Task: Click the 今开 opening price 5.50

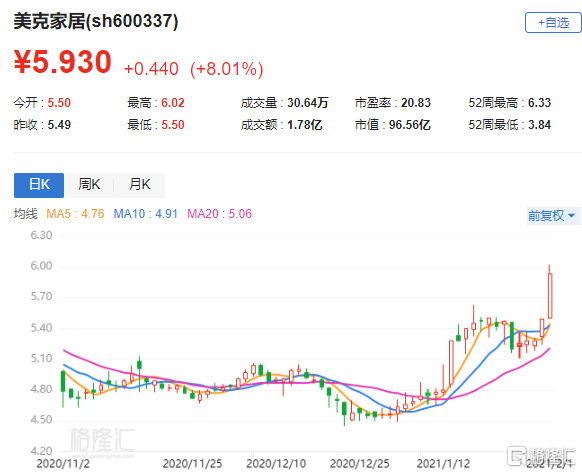Action: (59, 103)
